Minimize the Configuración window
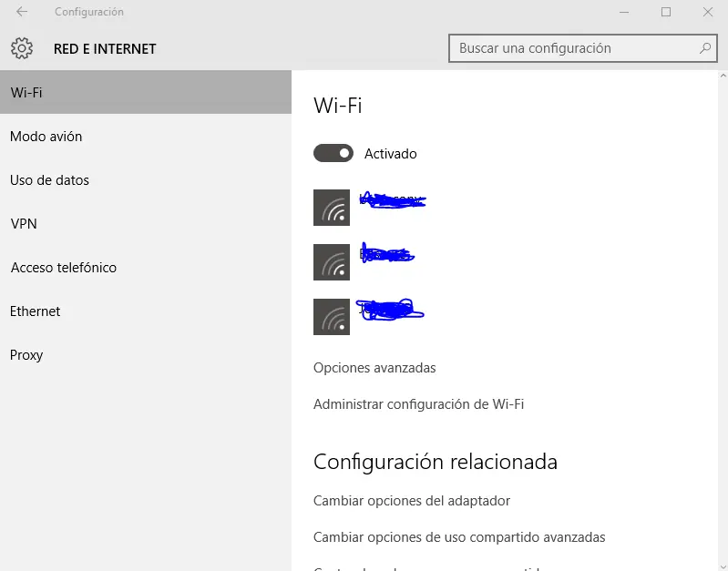 [624, 12]
